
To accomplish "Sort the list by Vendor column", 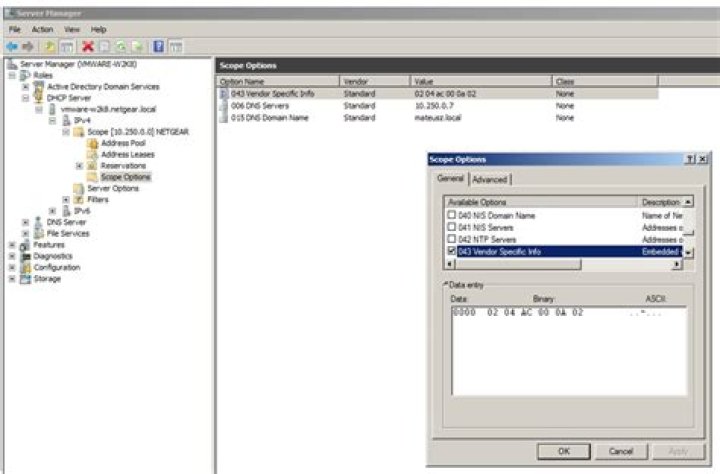I will [375, 81].
